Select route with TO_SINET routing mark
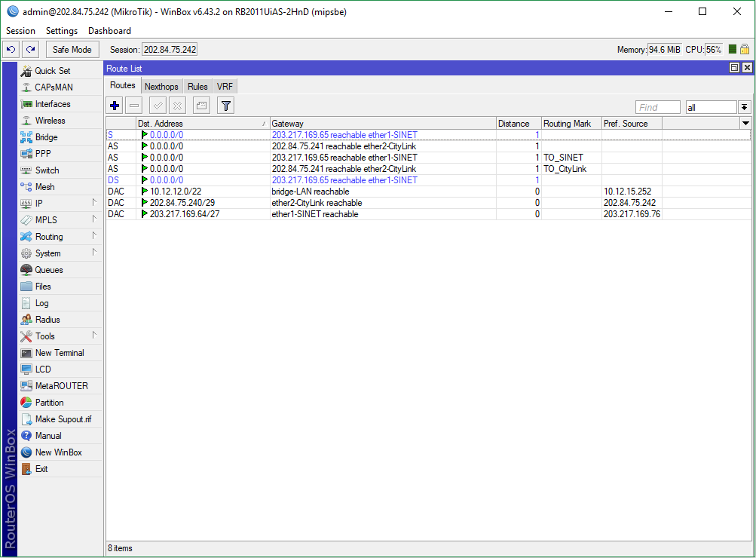The width and height of the screenshot is (756, 558). point(429,158)
